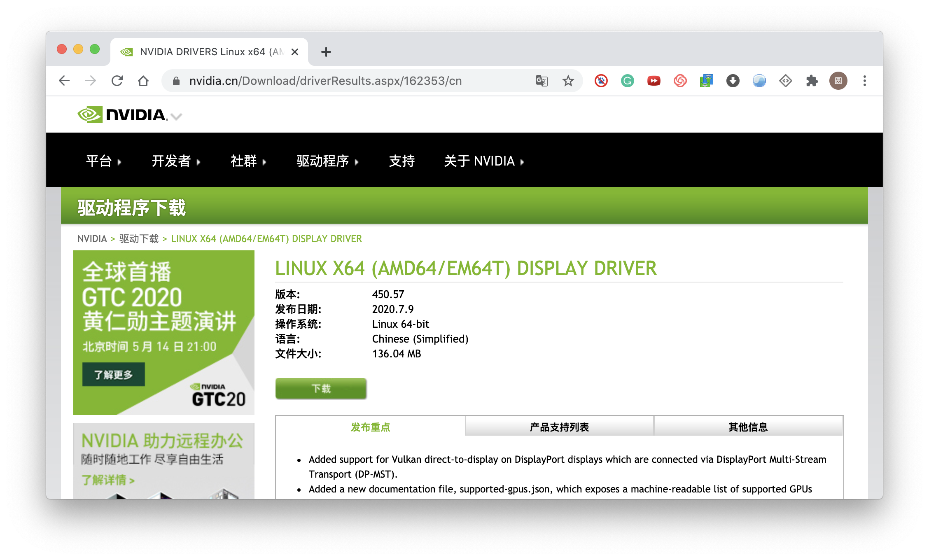Switch to the 产品支持列表 tab
Image resolution: width=929 pixels, height=560 pixels.
[x=559, y=427]
